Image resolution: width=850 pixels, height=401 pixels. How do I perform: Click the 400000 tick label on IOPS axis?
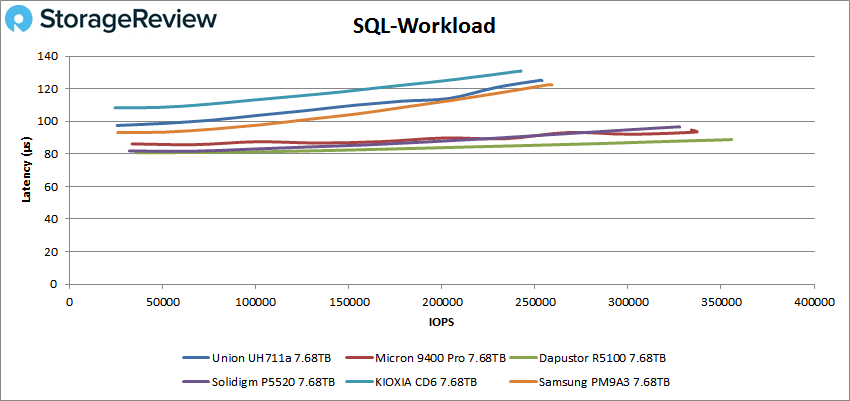click(814, 302)
